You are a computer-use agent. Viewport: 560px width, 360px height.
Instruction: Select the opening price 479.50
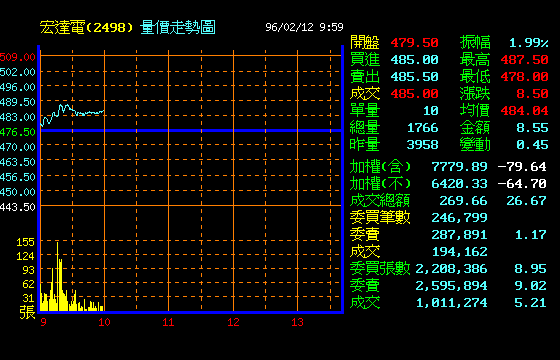pos(414,42)
